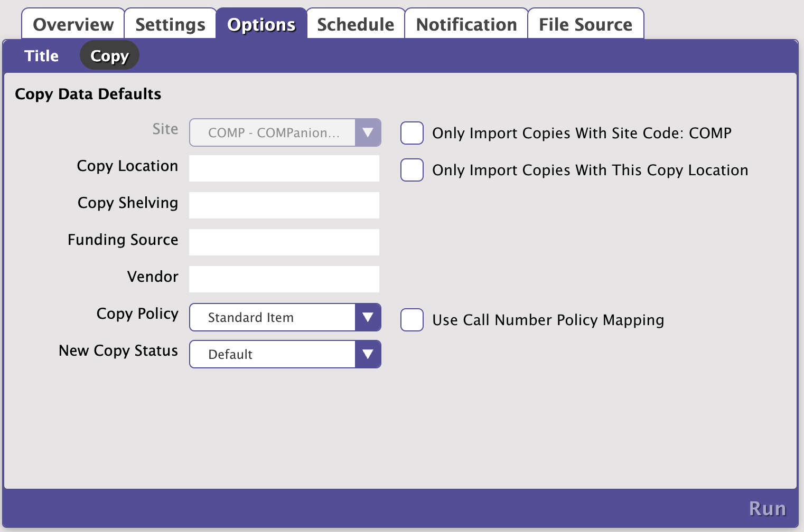This screenshot has height=532, width=804.
Task: Click the Copy Location text field
Action: [284, 168]
